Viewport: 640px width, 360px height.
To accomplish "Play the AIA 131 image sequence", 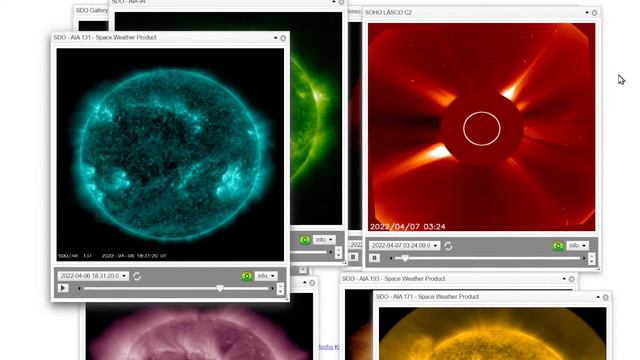I will (x=62, y=288).
